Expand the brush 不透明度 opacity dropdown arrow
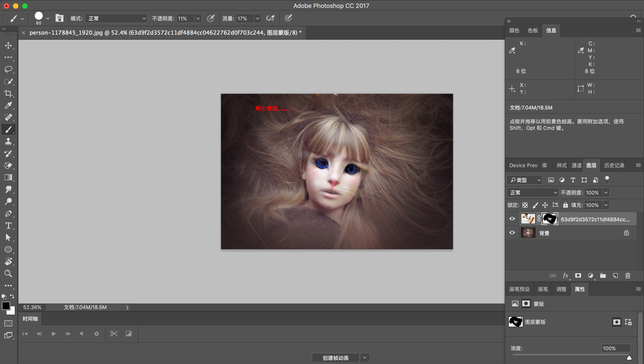 tap(198, 18)
